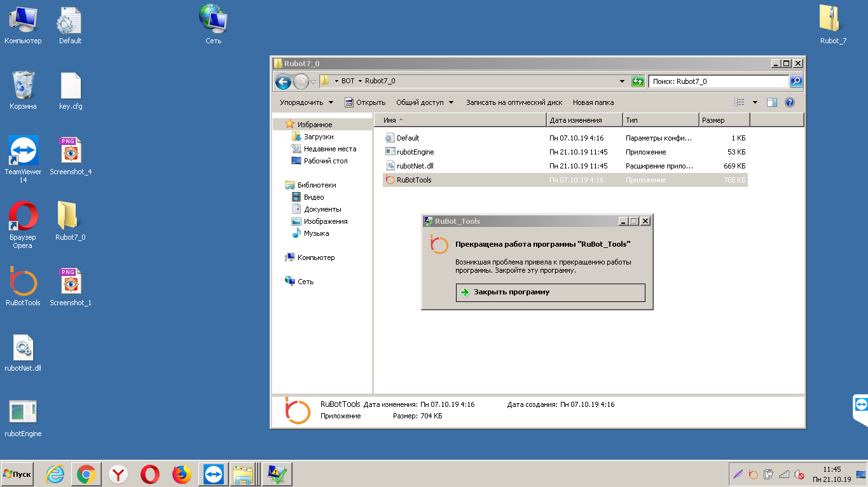Screen dimensions: 868x487
Task: Toggle the preview pane icon
Action: pyautogui.click(x=772, y=102)
